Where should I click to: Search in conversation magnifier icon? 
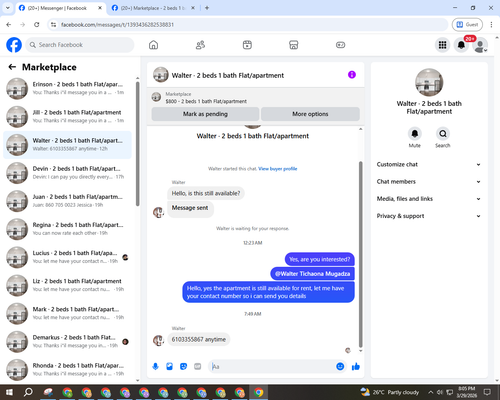click(443, 134)
